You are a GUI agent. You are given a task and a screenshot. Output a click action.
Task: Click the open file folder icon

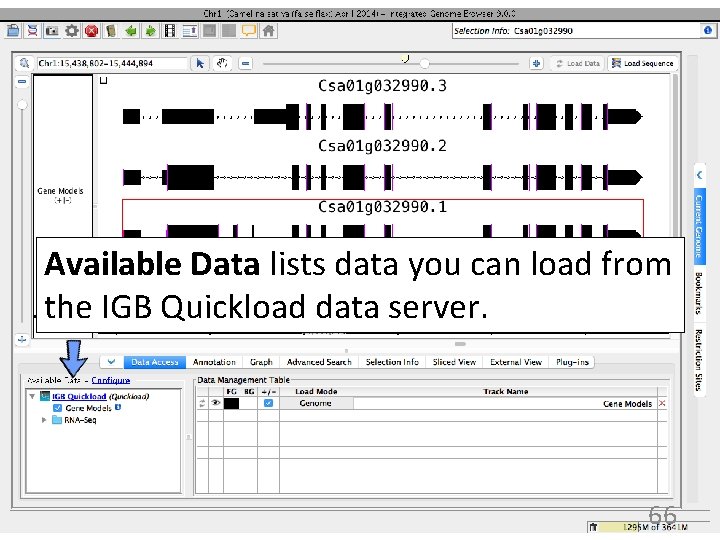click(x=13, y=31)
